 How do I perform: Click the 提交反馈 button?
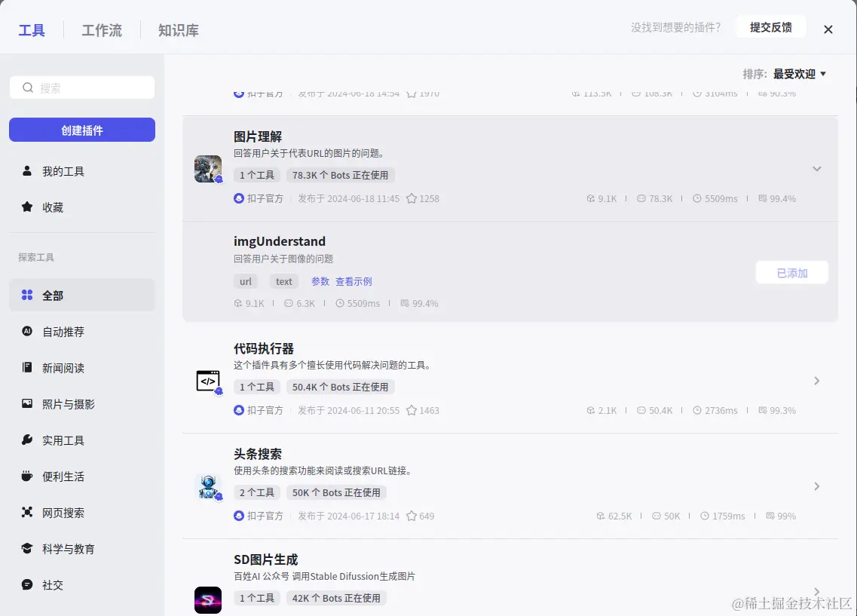(x=770, y=26)
